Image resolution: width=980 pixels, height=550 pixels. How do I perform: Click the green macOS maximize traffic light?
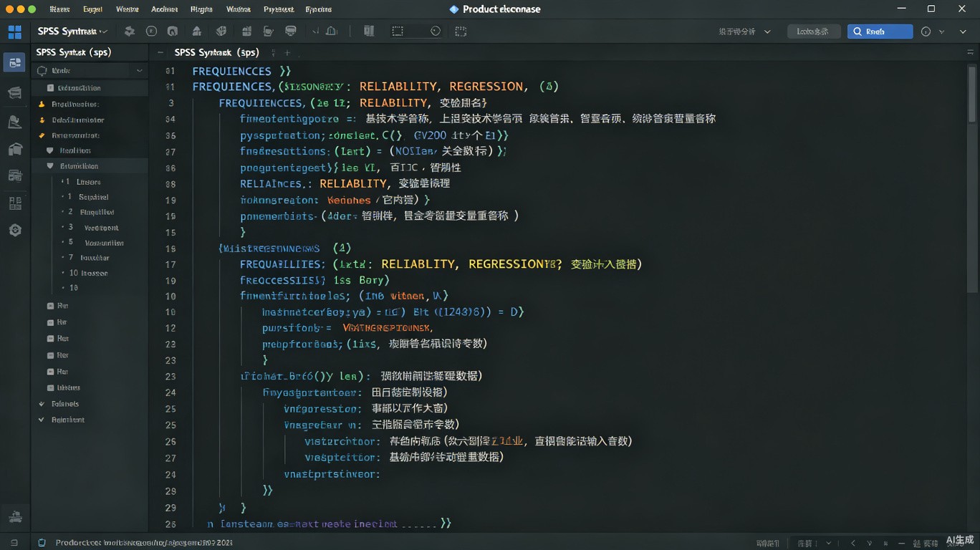tap(32, 9)
